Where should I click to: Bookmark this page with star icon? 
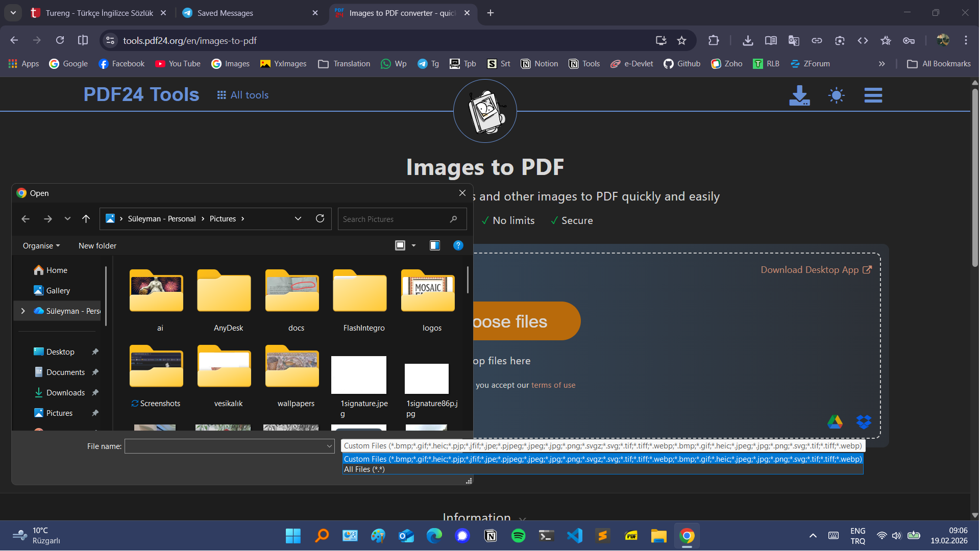681,41
